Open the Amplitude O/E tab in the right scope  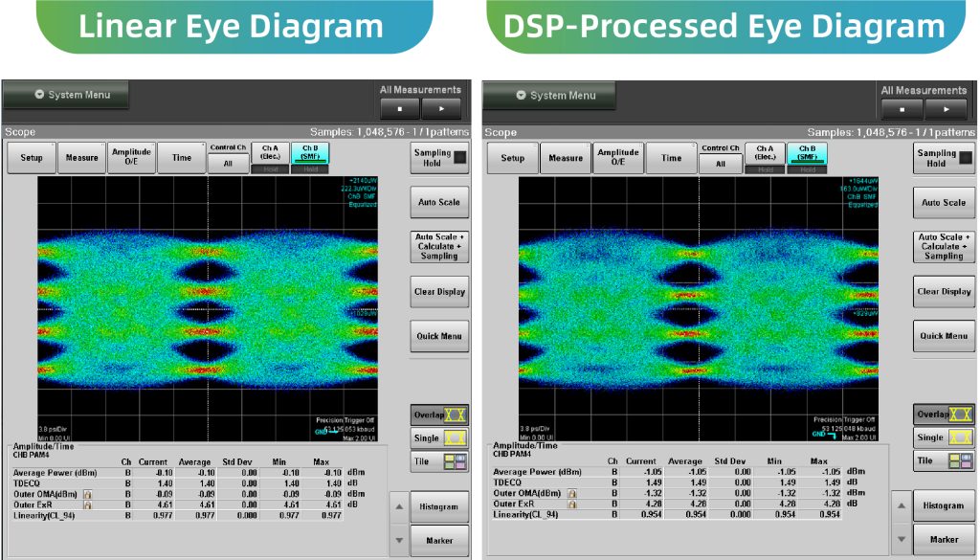tap(618, 158)
